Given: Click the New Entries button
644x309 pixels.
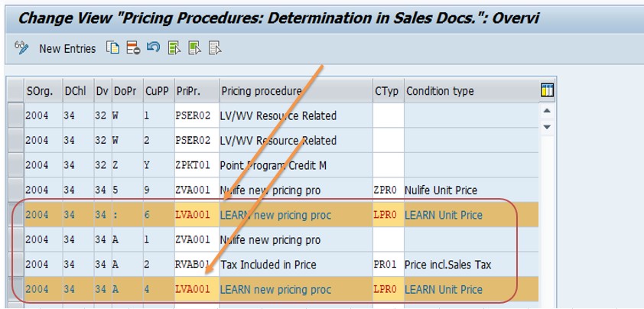Looking at the screenshot, I should (x=67, y=48).
